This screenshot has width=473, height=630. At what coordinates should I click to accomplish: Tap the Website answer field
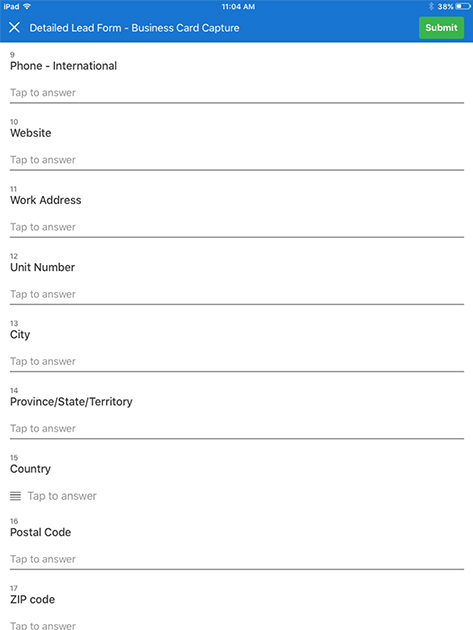coord(237,160)
